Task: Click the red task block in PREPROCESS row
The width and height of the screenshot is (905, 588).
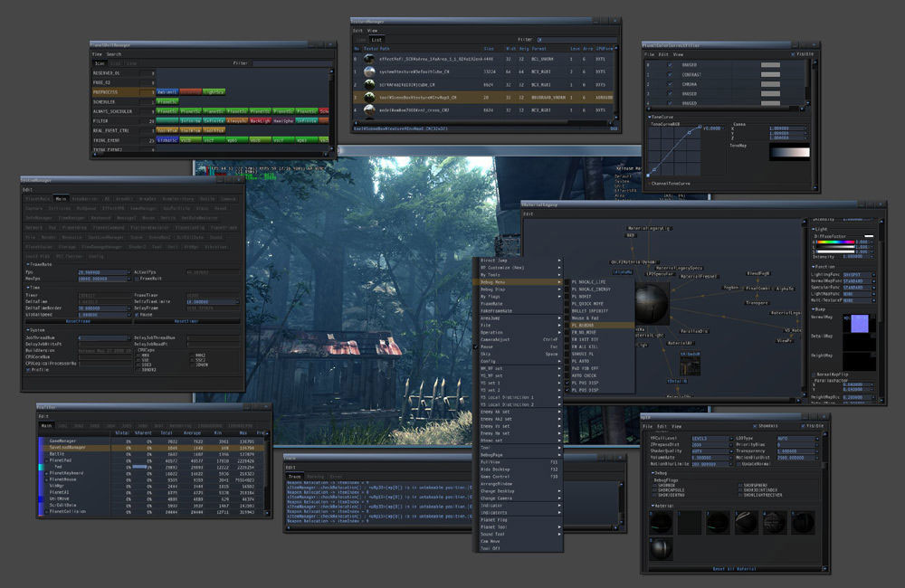Action: 192,91
